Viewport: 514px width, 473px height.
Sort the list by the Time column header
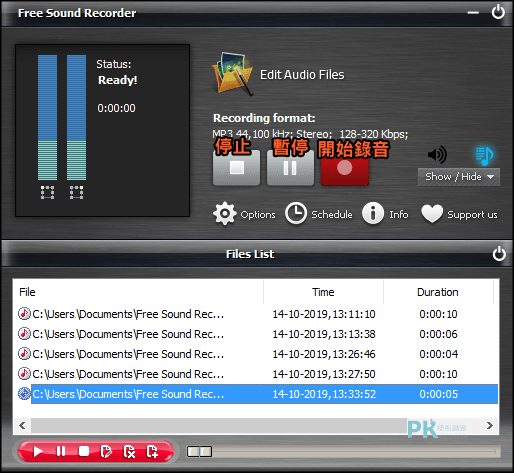(x=323, y=292)
